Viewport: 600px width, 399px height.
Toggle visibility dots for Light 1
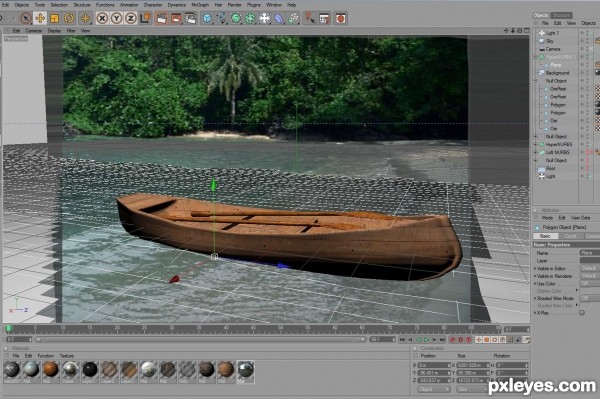coord(587,33)
